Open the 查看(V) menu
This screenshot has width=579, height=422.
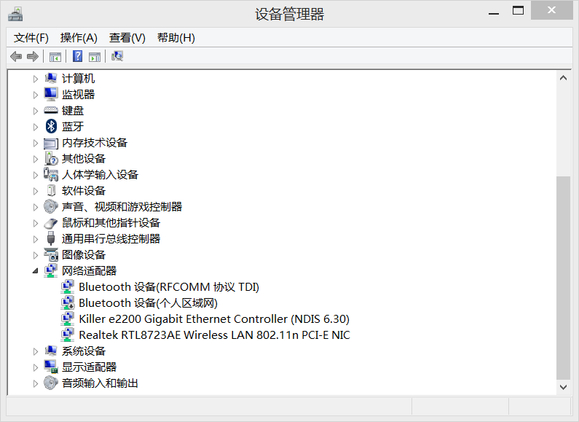click(x=127, y=38)
